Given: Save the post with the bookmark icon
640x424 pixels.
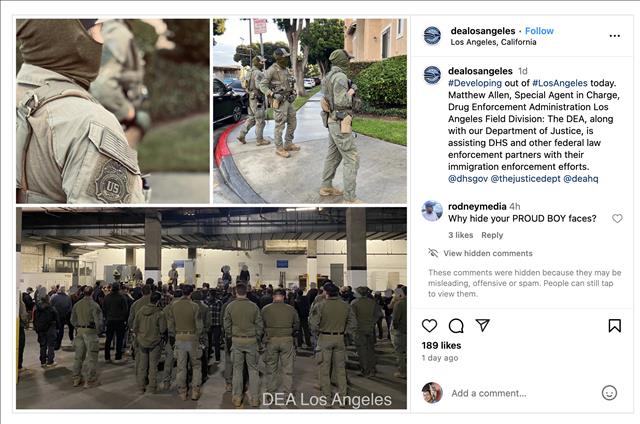Looking at the screenshot, I should click(x=615, y=326).
